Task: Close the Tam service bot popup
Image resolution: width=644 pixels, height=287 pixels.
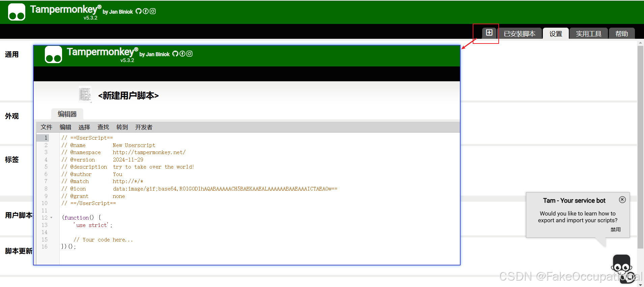Action: [622, 200]
